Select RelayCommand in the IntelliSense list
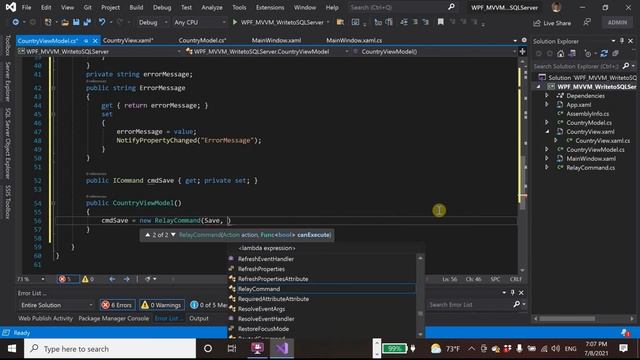The width and height of the screenshot is (640, 360). pos(321,289)
